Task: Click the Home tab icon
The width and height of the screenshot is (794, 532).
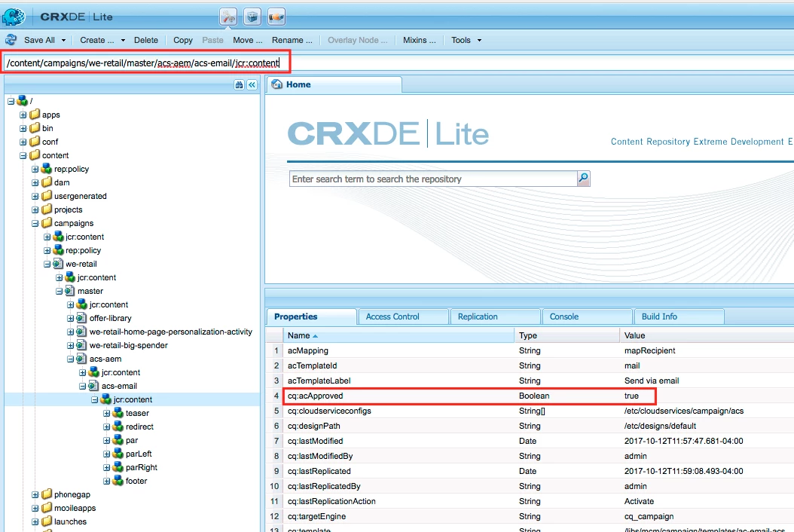Action: [277, 84]
